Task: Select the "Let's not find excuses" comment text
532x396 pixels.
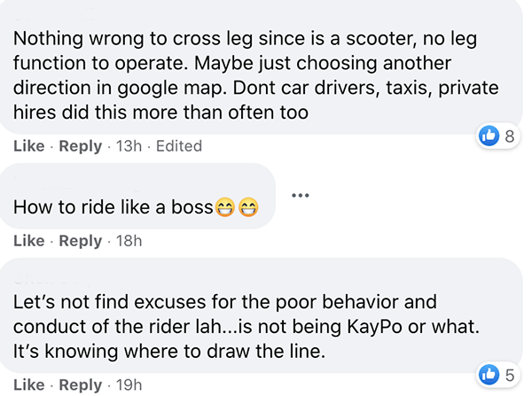Action: pos(246,326)
